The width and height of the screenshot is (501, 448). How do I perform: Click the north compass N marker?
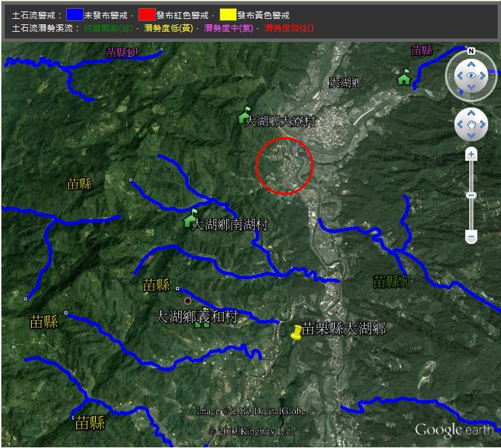tap(471, 51)
